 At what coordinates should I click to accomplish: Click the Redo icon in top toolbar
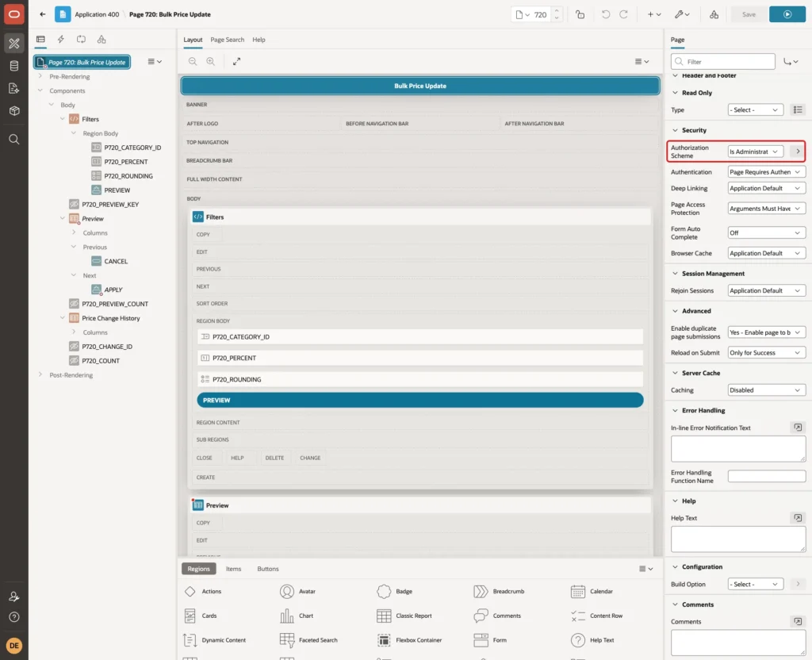coord(624,14)
